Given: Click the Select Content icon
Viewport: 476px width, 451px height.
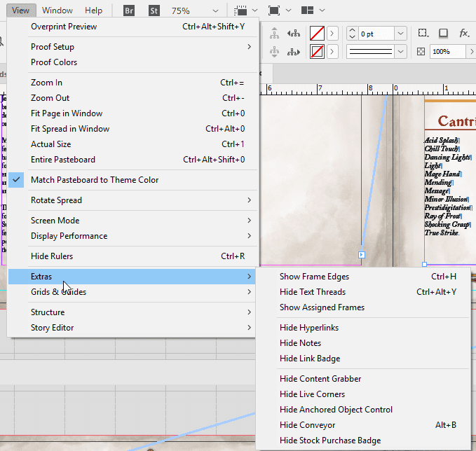Looking at the screenshot, I should point(274,52).
